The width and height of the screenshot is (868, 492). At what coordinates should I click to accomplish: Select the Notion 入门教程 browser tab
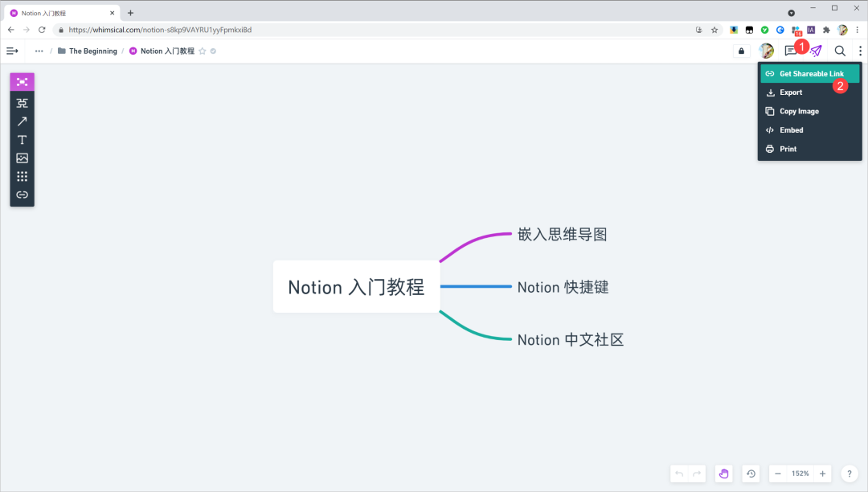[62, 13]
